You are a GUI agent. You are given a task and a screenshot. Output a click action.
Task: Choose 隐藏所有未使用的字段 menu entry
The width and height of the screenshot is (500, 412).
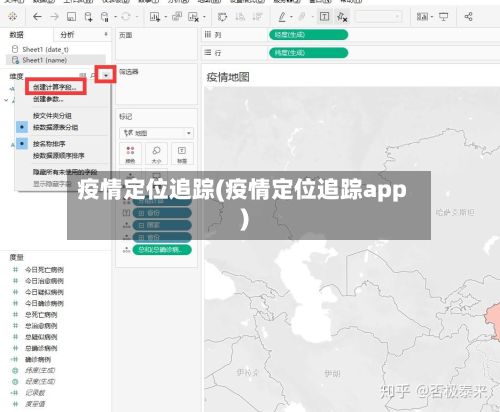65,172
